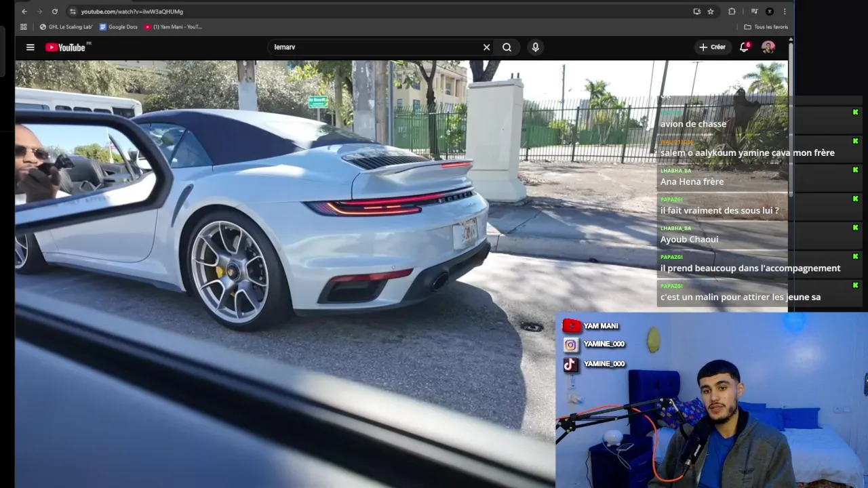The width and height of the screenshot is (868, 488).
Task: Click Kick icon beside 'Ana Hena frère'
Action: coord(856,170)
